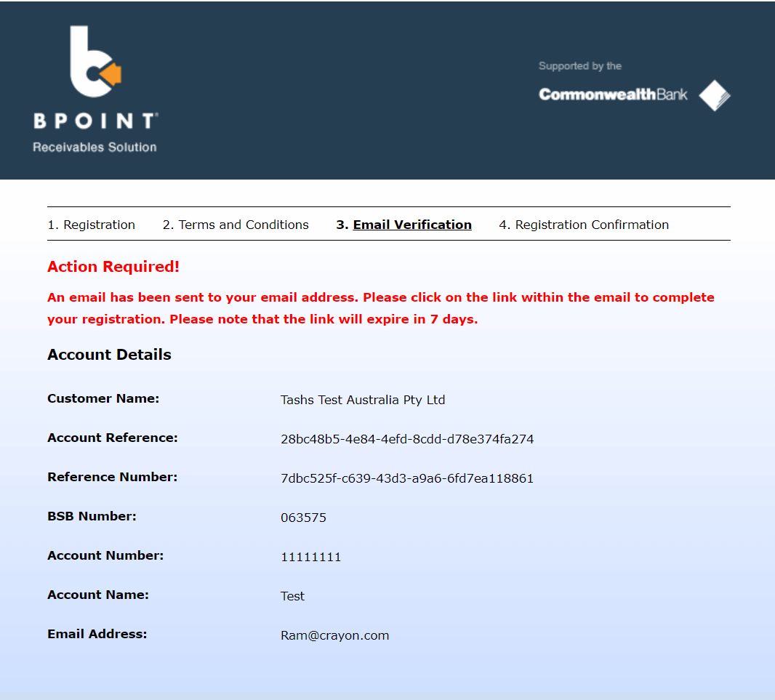Select the Customer Name value Tashs Test Australia
The height and width of the screenshot is (700, 775).
tap(363, 399)
